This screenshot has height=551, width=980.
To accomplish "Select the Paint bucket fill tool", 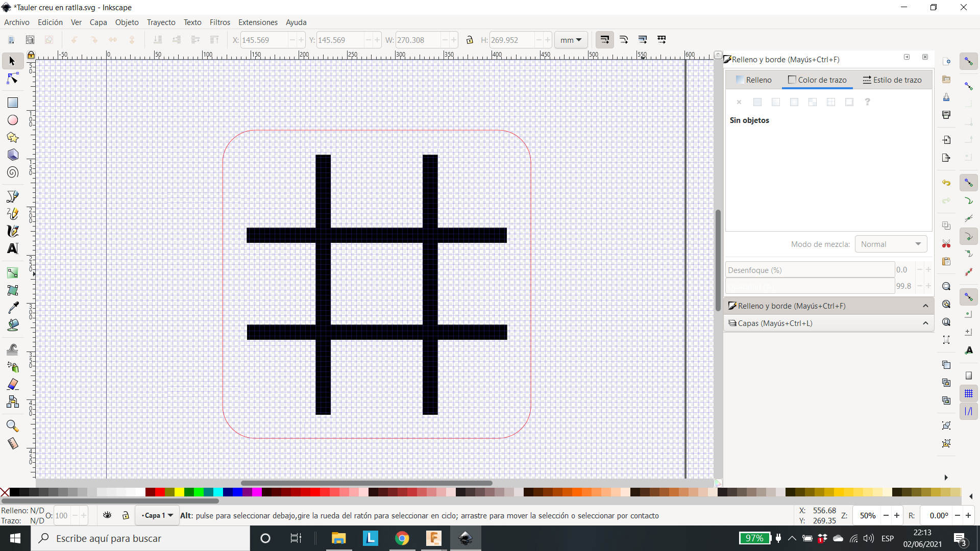I will click(x=12, y=325).
